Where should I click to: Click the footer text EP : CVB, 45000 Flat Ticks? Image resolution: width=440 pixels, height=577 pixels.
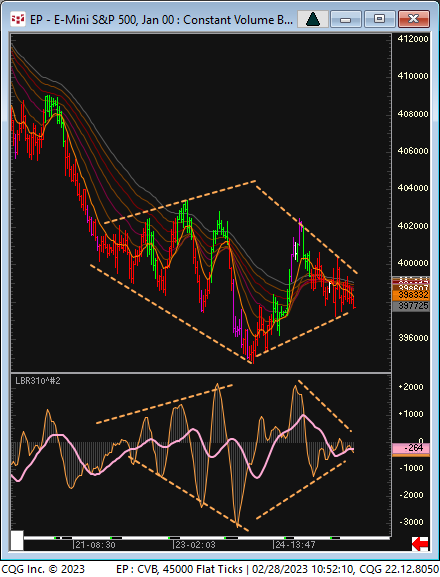click(x=180, y=570)
